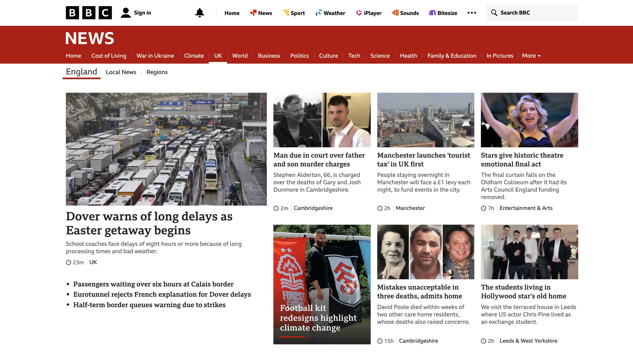
Task: Open Home in the top BBC bar
Action: 232,13
